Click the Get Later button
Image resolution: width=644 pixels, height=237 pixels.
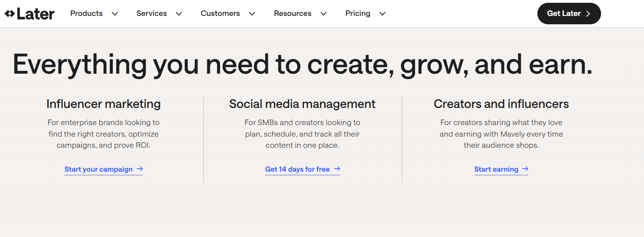569,14
